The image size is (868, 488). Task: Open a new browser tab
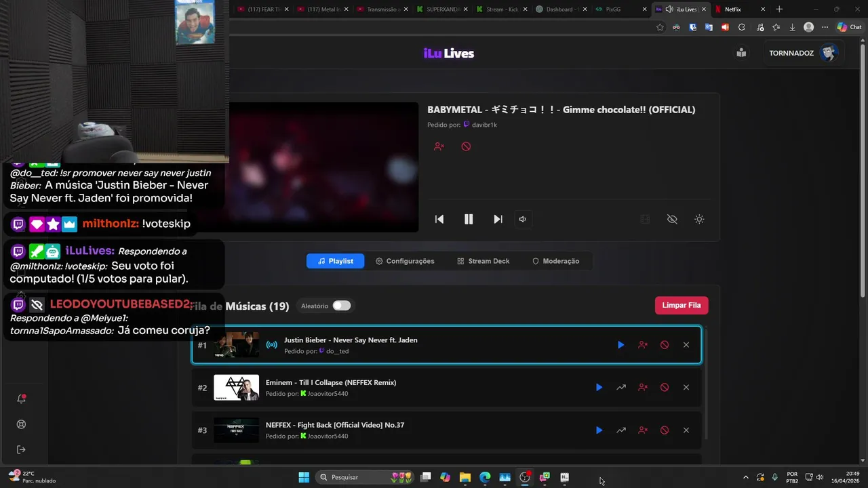coord(779,9)
